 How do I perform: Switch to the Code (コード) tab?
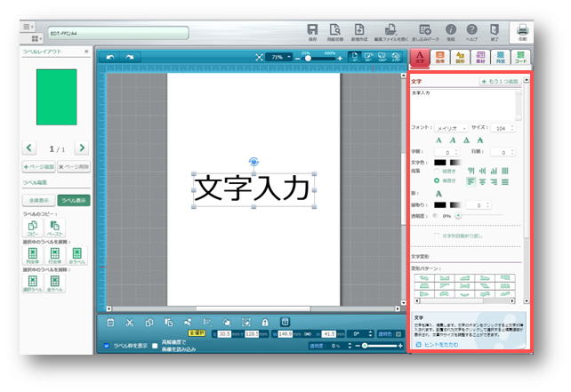(x=520, y=58)
